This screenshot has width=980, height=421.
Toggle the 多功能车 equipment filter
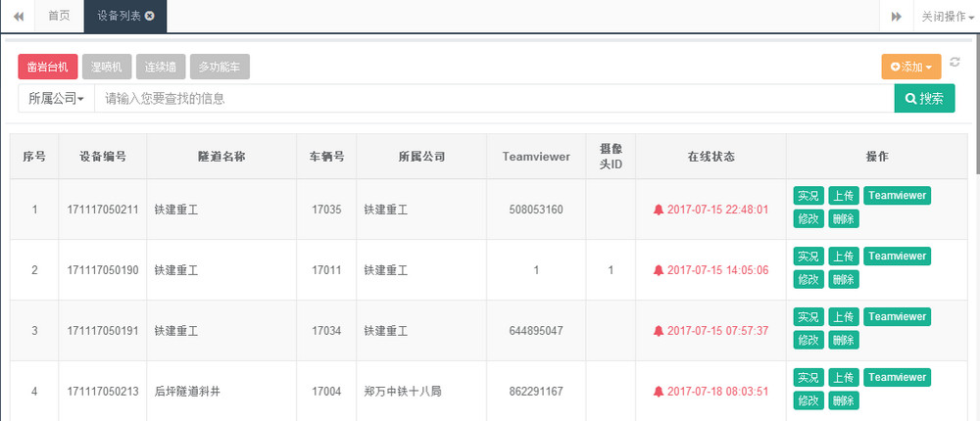pyautogui.click(x=220, y=67)
